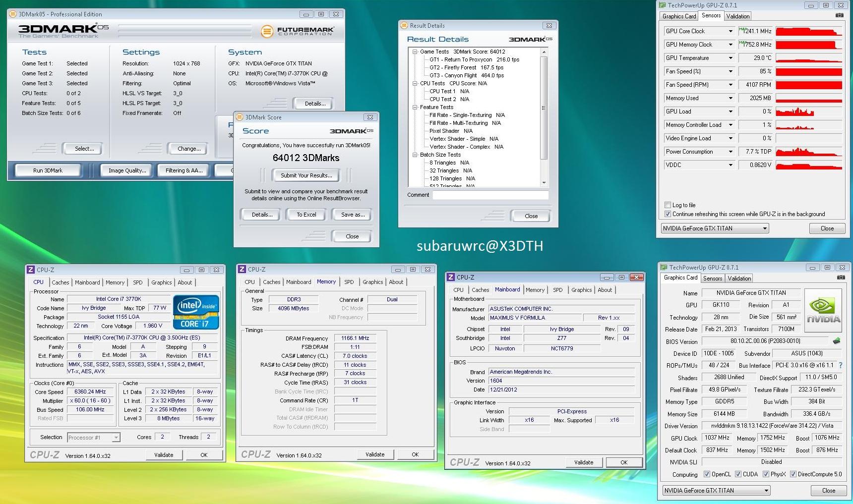
Task: Click the Run 3DMark button
Action: [x=48, y=170]
